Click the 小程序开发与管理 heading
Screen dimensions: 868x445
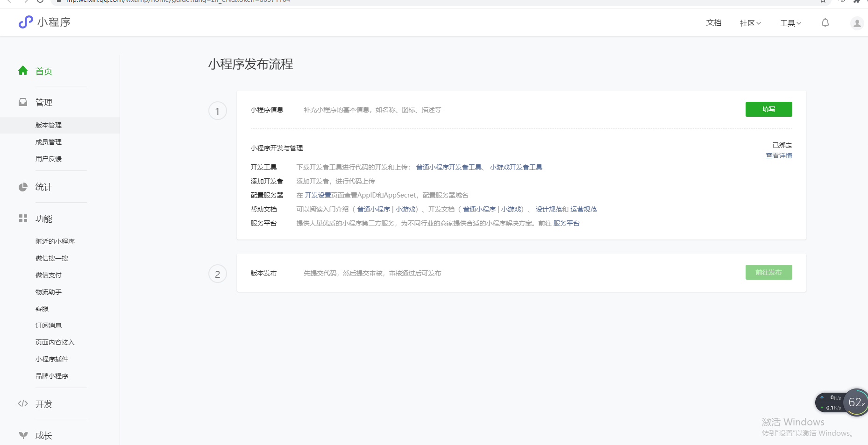coord(277,148)
